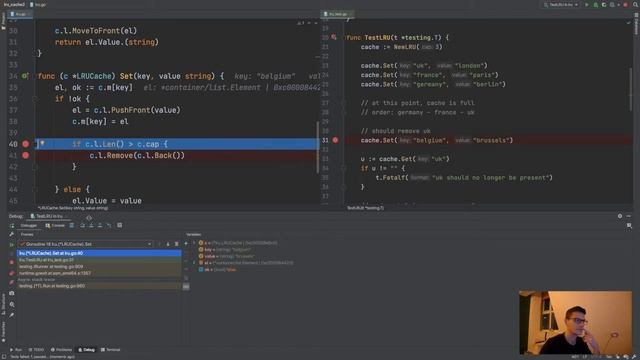
Task: Open Run tool window button at bottom
Action: (x=16, y=350)
